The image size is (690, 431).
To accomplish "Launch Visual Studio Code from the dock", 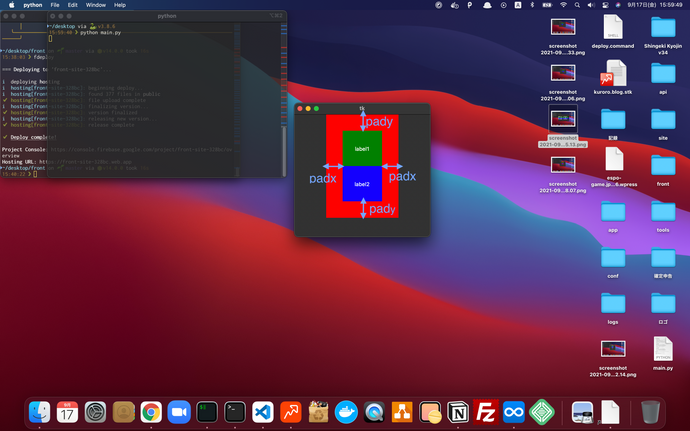I will click(263, 412).
